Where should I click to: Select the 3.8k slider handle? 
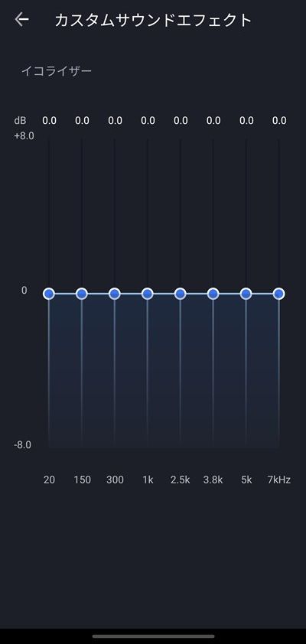[213, 294]
